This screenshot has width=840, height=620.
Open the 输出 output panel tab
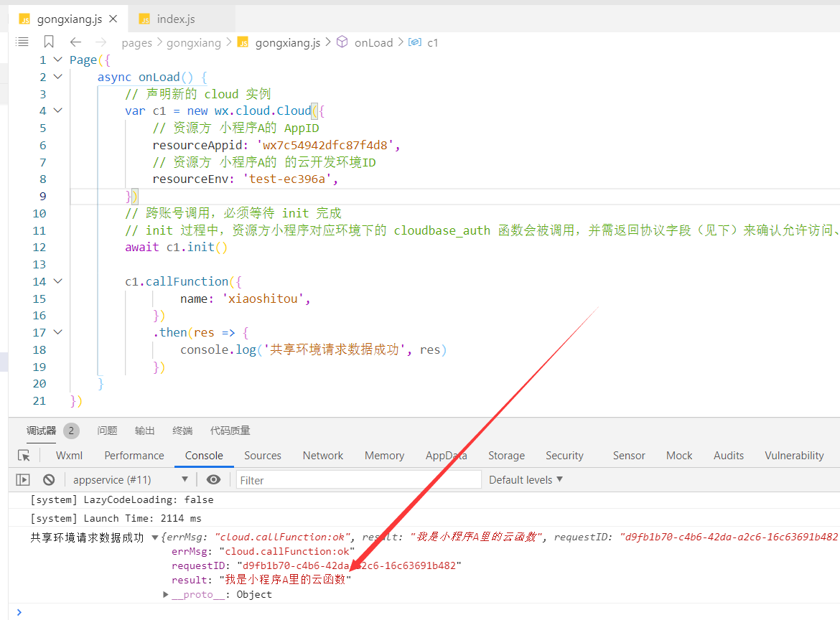click(144, 431)
